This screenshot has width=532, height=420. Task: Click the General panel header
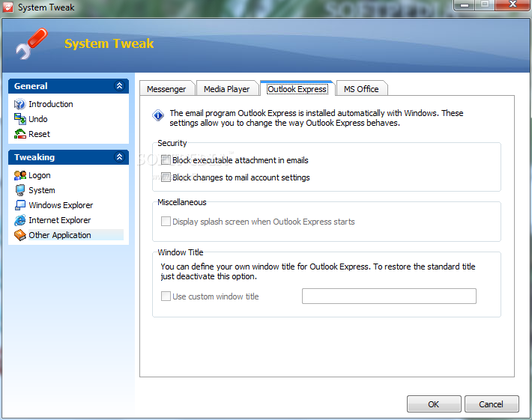pos(68,86)
